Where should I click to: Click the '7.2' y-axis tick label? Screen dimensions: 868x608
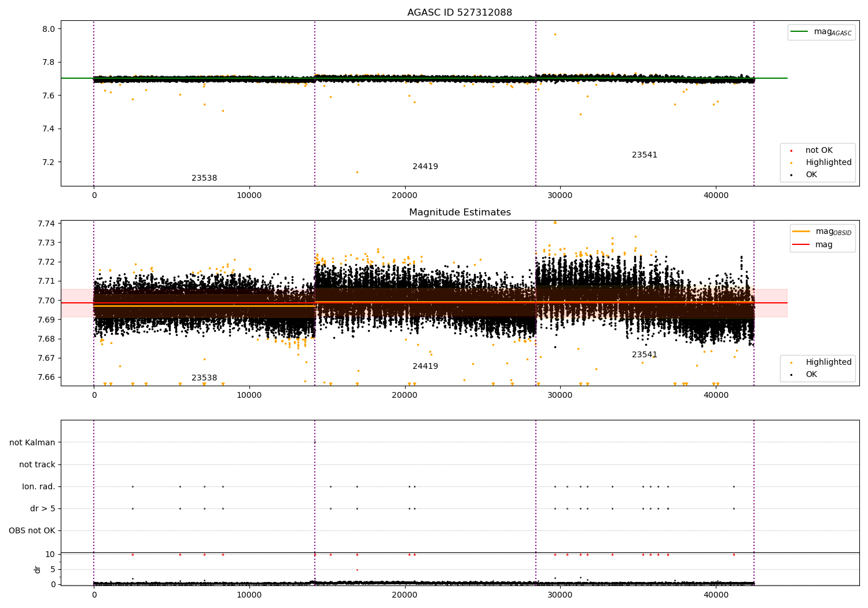coord(49,162)
